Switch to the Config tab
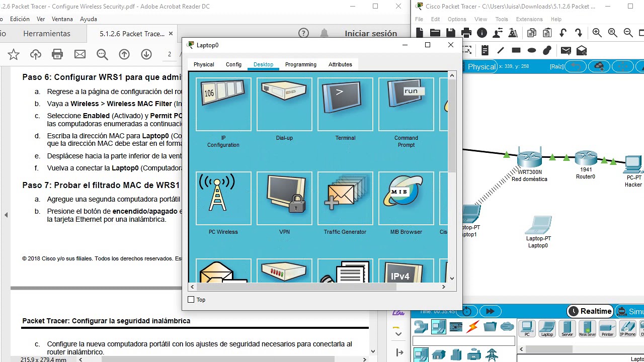The width and height of the screenshot is (644, 362). click(x=233, y=64)
